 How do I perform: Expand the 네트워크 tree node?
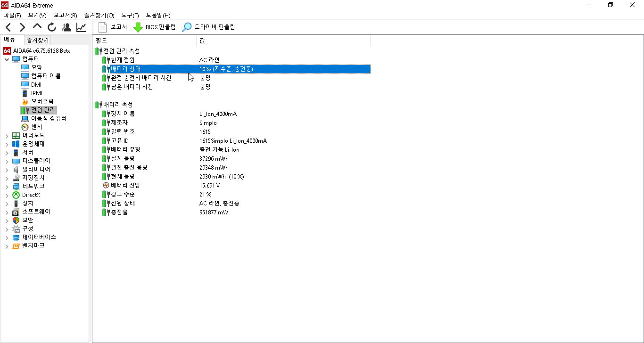tap(7, 187)
